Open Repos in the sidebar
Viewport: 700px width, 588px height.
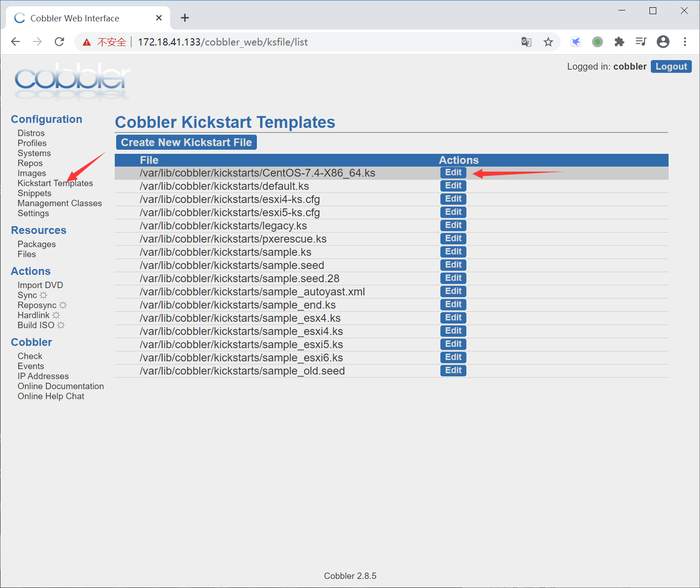click(30, 163)
